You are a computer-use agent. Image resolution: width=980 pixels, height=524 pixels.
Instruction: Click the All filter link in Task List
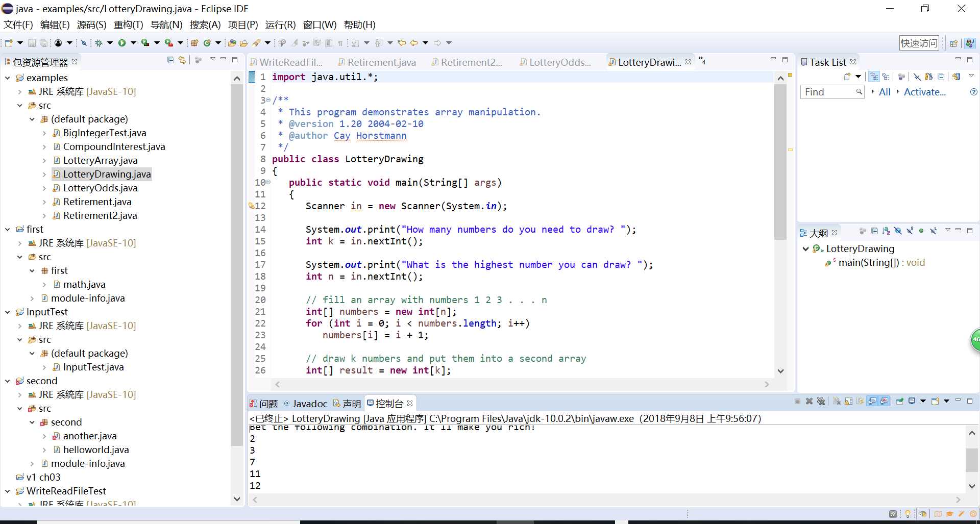(885, 92)
